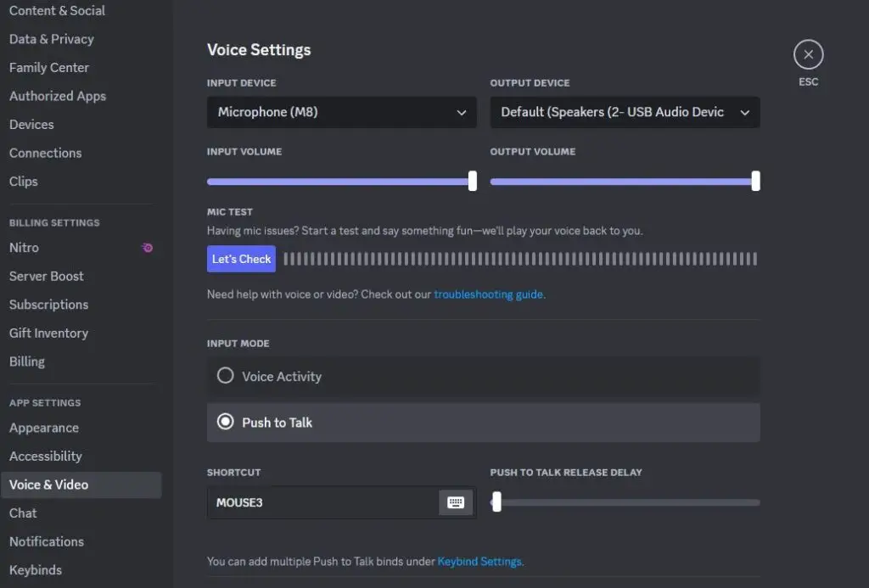Click the Nitro badge icon in sidebar

coord(148,248)
